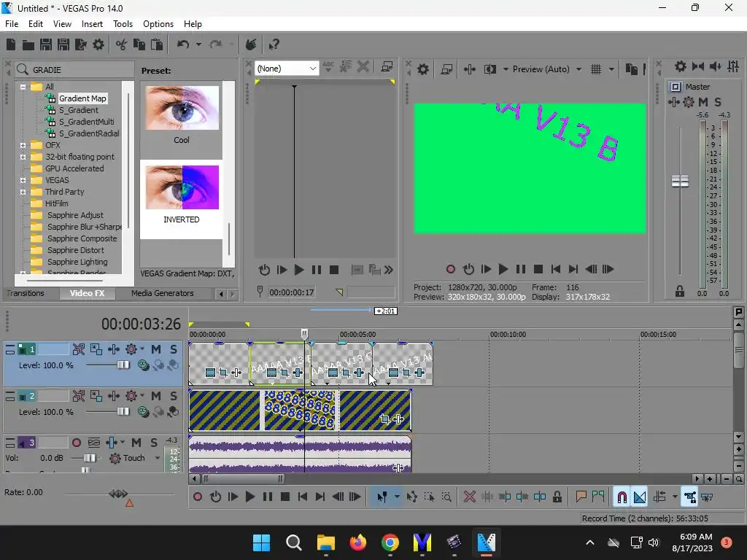The height and width of the screenshot is (560, 747).
Task: Open a project with the folder icon
Action: 28,44
